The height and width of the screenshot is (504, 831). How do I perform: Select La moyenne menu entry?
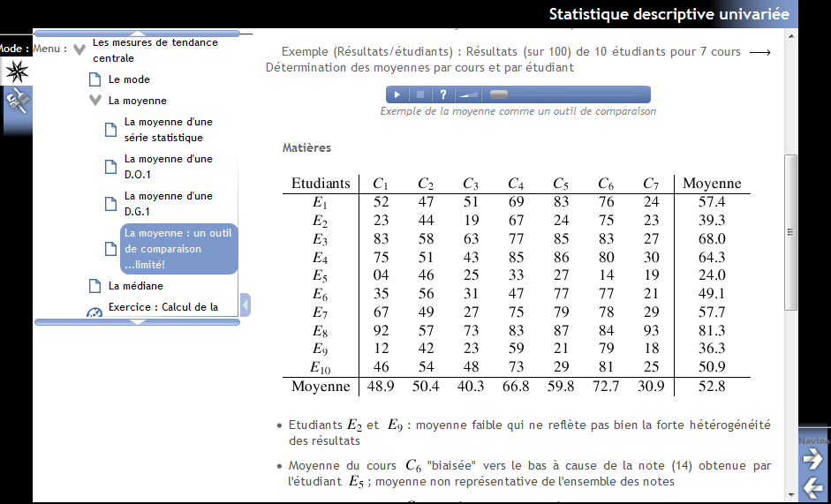[x=137, y=101]
